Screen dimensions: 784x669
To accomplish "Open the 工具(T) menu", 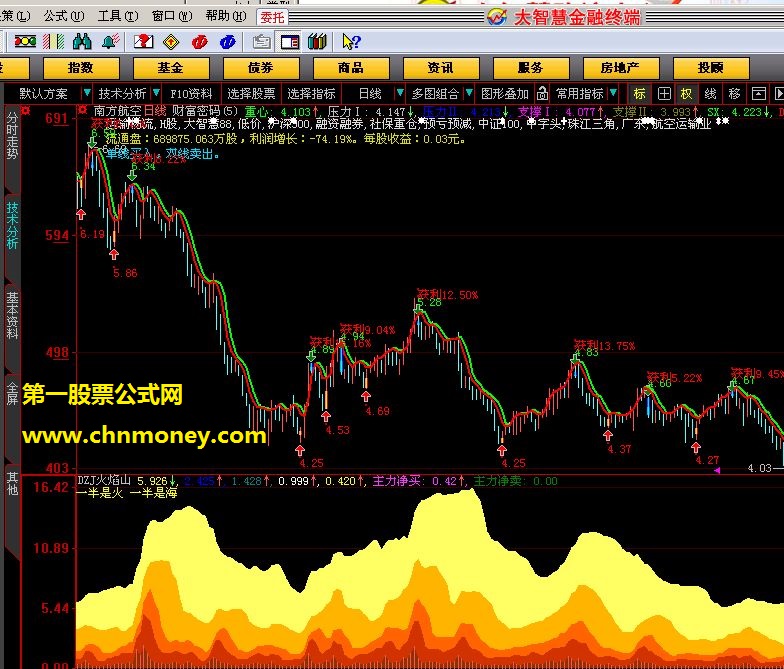I will coord(118,16).
